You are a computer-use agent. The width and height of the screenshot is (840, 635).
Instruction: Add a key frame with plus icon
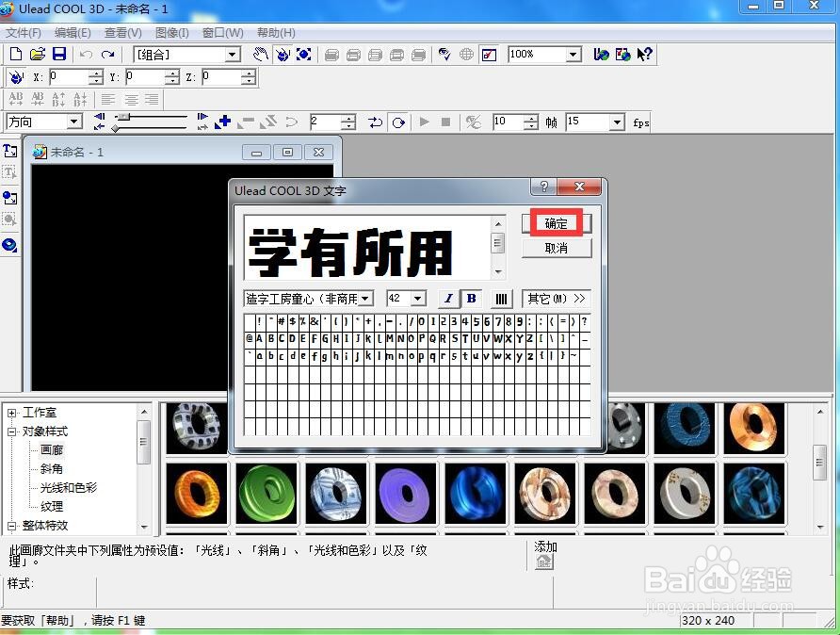[x=222, y=122]
